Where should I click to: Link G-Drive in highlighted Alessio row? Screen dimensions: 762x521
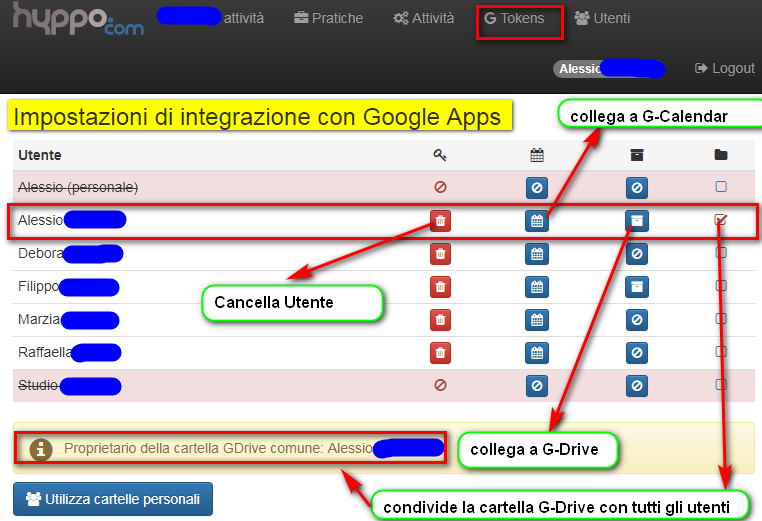point(637,221)
